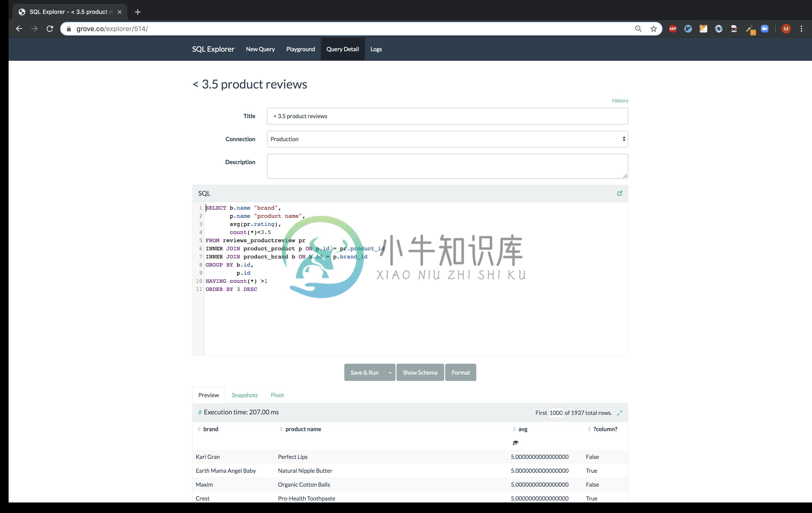This screenshot has height=513, width=812.
Task: Open the query History link
Action: [x=620, y=100]
